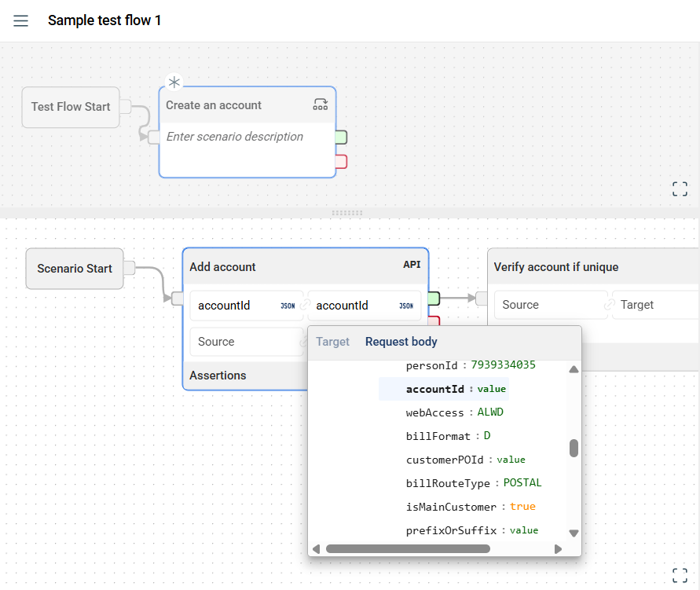Click red failure port on Create an account
The height and width of the screenshot is (590, 700).
(x=342, y=162)
